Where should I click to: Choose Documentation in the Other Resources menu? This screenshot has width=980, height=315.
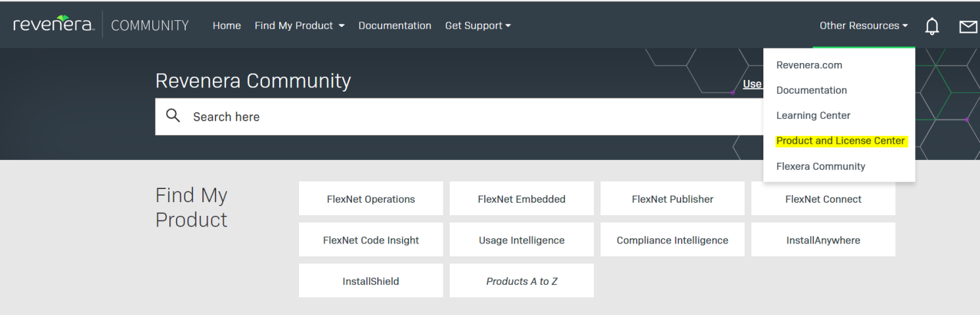click(812, 90)
